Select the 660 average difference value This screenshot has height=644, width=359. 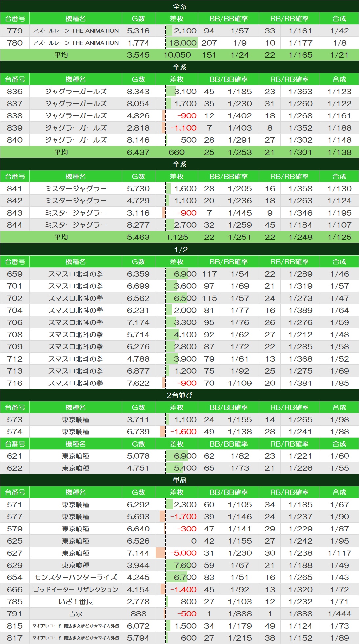point(177,152)
